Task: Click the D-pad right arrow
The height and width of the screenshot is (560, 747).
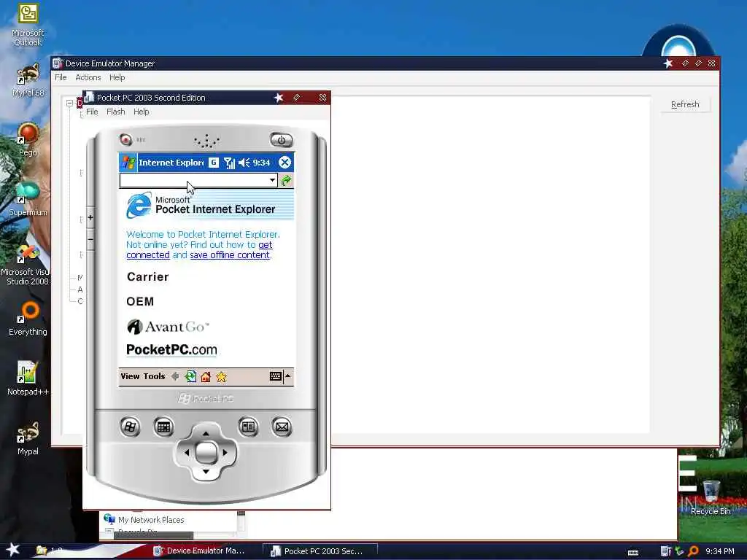Action: (225, 452)
